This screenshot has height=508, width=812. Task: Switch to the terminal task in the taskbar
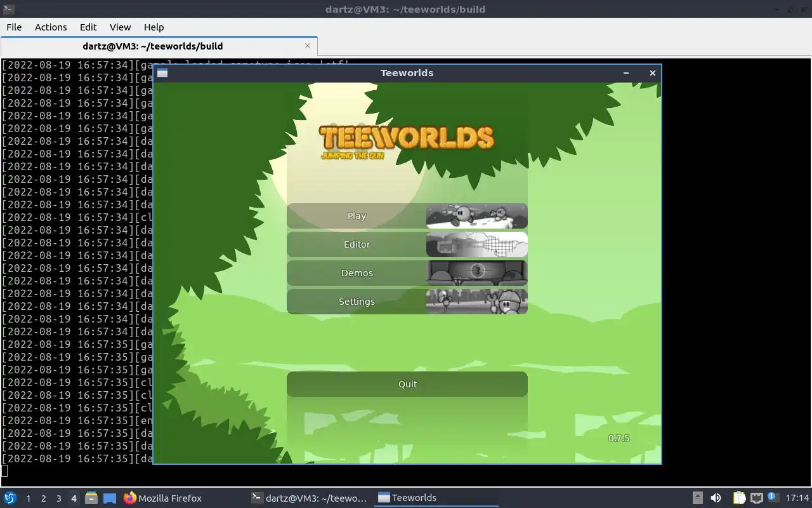click(309, 498)
